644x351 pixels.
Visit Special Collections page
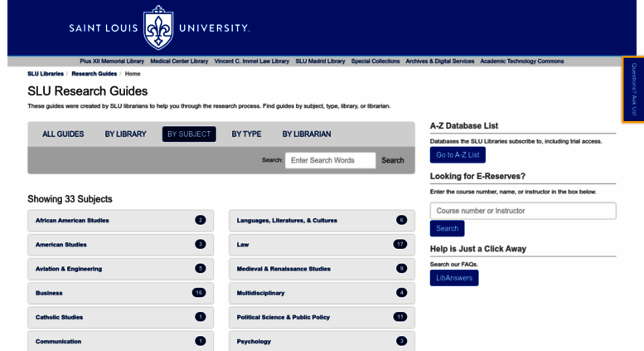coord(375,61)
